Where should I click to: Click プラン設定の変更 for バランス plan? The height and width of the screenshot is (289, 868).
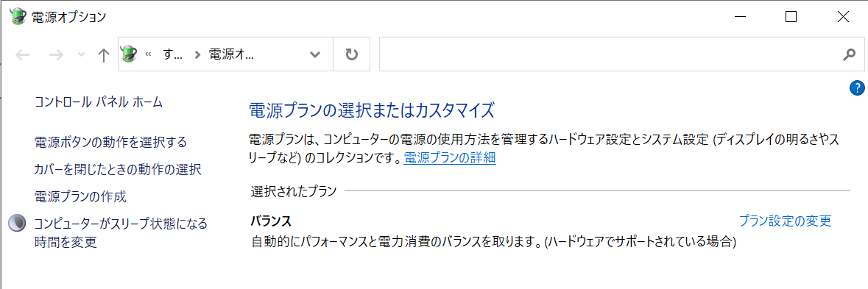click(786, 221)
